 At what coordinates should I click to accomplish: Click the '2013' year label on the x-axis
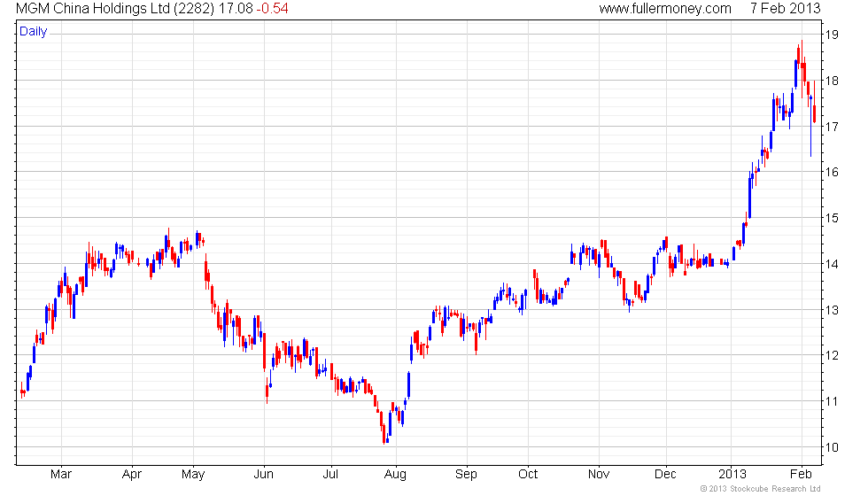732,475
